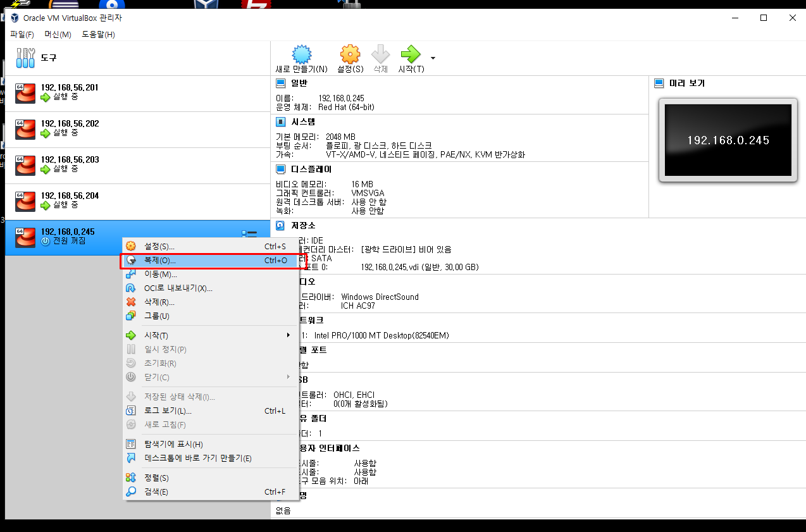Choose 정렬(S) in the context menu

point(211,478)
